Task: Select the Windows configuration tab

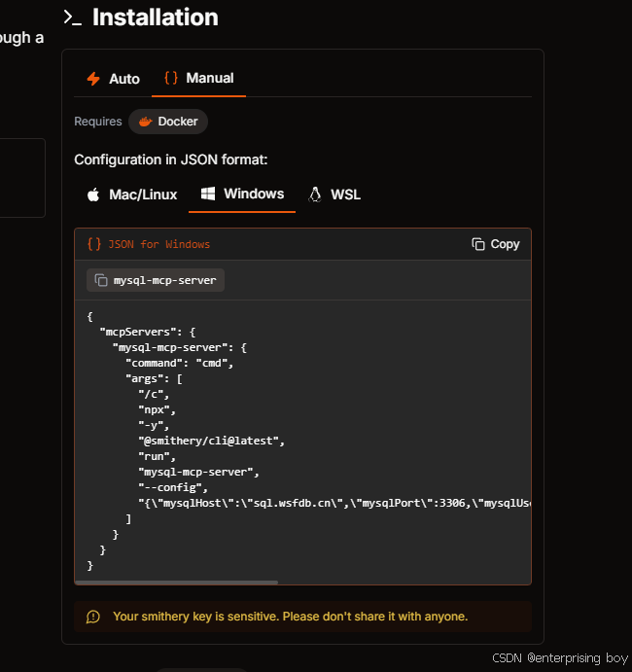Action: (x=242, y=195)
